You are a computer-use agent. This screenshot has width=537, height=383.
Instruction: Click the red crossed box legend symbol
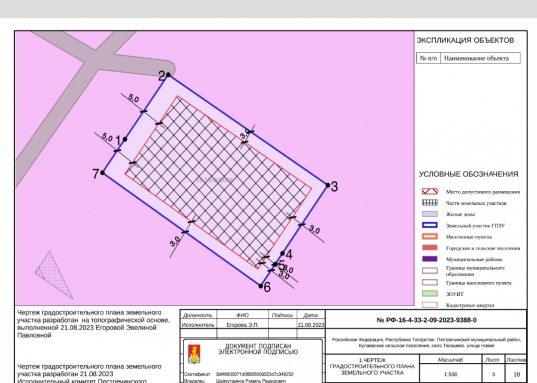pos(430,192)
